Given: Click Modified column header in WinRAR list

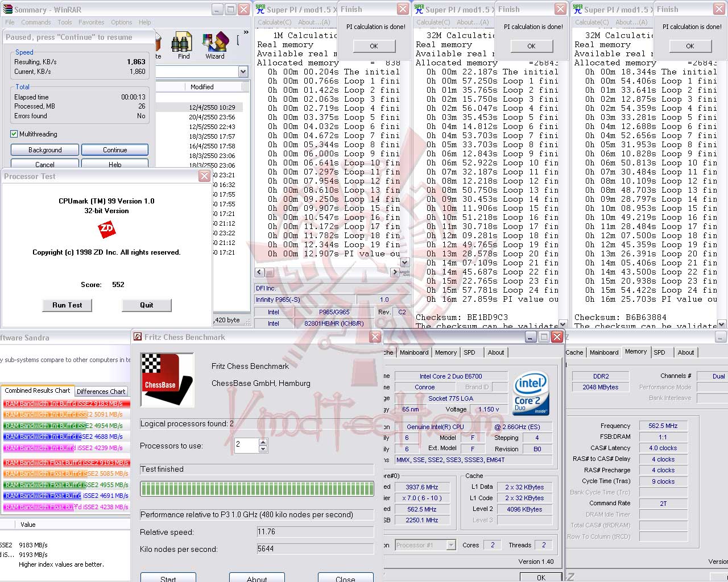Looking at the screenshot, I should point(202,87).
